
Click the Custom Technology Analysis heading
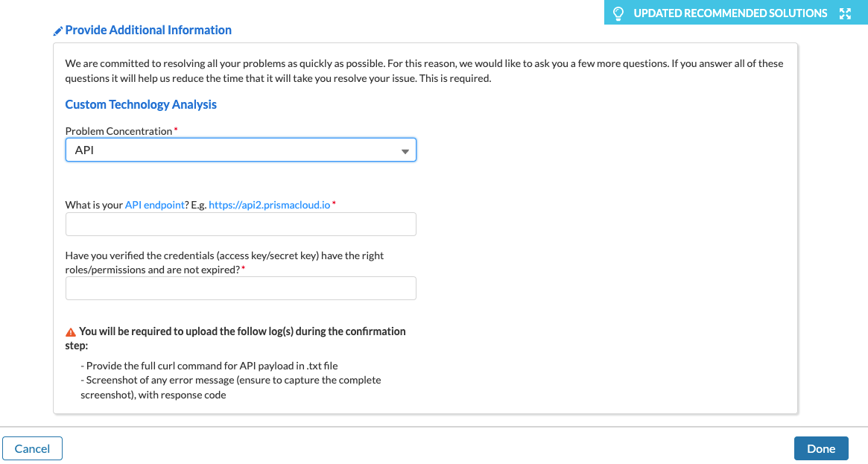tap(141, 104)
